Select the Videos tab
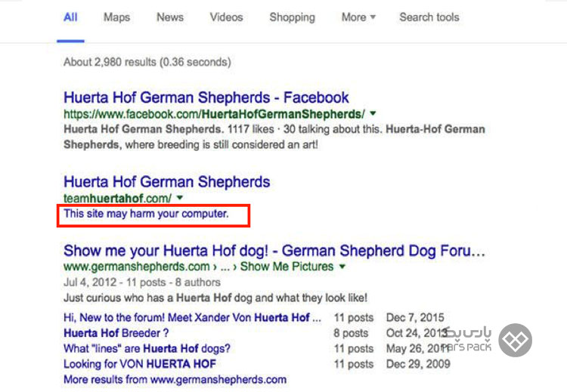 click(226, 17)
